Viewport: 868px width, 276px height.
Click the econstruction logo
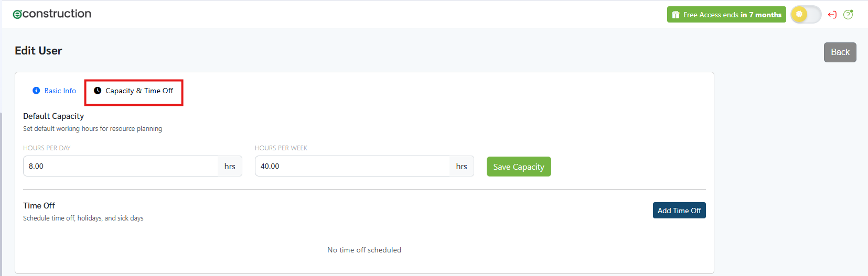point(52,14)
